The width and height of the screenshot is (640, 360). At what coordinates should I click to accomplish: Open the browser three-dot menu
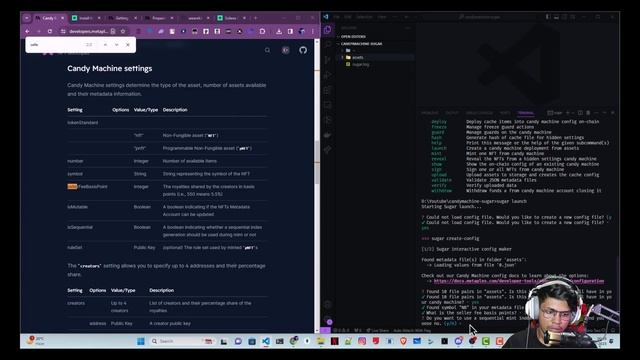point(313,31)
